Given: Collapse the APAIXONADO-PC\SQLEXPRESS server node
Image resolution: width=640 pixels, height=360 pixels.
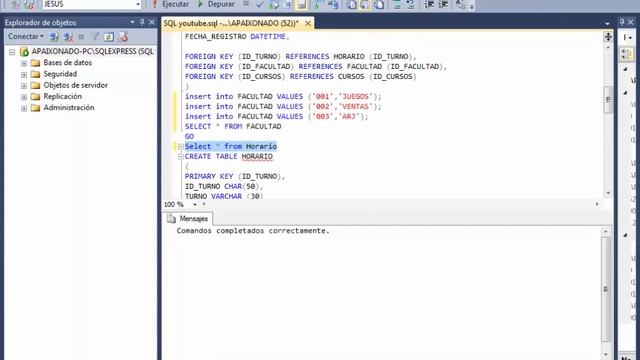Looking at the screenshot, I should point(12,52).
